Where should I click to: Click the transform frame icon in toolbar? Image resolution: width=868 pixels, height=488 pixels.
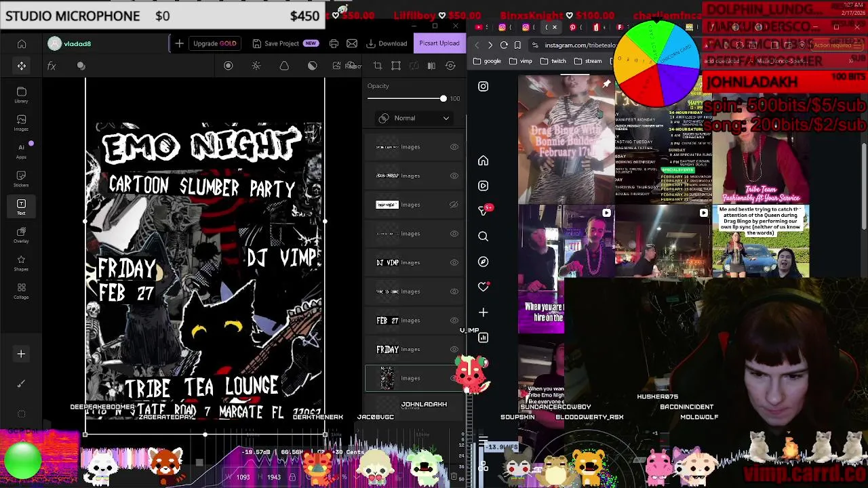(396, 66)
